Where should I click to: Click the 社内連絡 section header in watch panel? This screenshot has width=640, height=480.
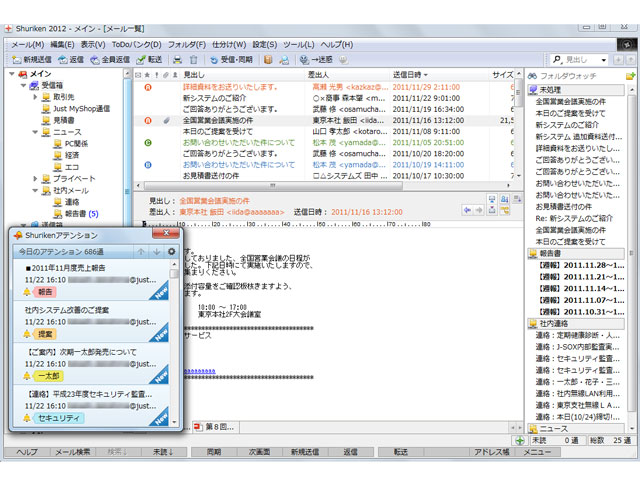[576, 323]
